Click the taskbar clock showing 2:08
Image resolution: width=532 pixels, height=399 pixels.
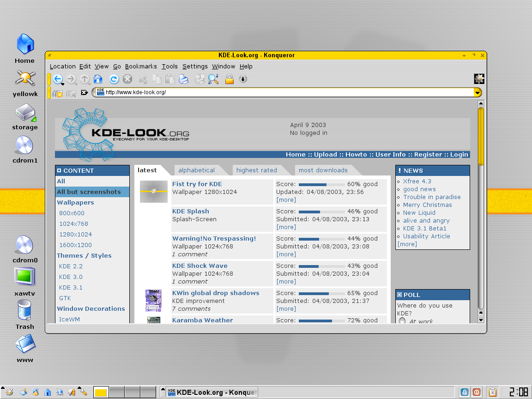519,392
